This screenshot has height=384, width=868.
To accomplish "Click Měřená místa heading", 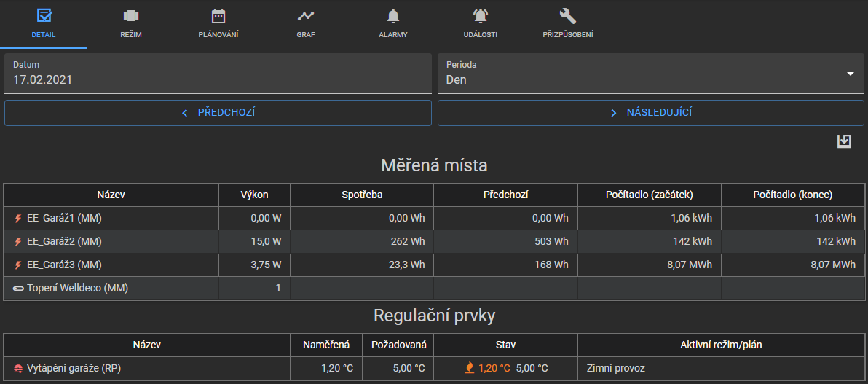I will 434,165.
